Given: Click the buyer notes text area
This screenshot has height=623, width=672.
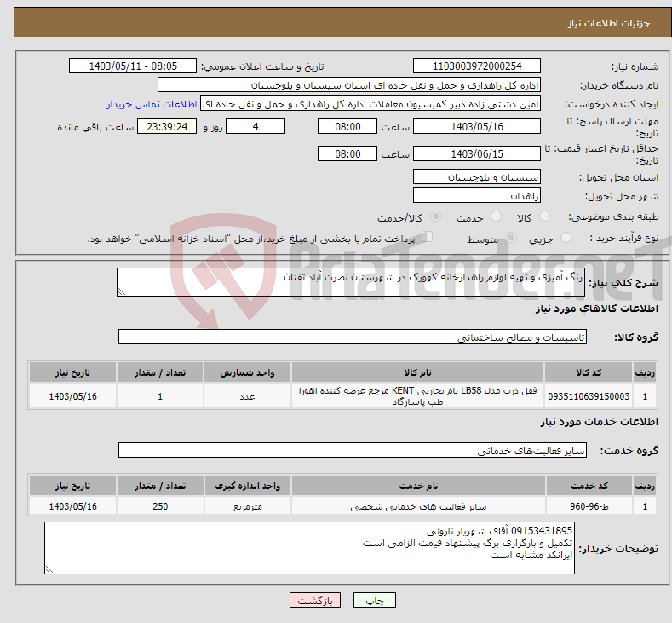Looking at the screenshot, I should pyautogui.click(x=309, y=548).
